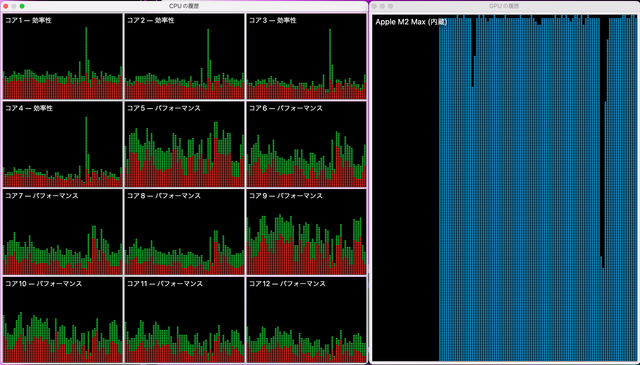The image size is (640, 365).
Task: Minimize the GPU history window
Action: click(382, 6)
